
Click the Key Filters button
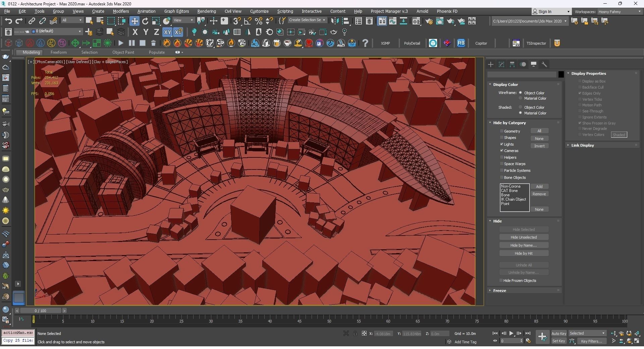tap(591, 341)
